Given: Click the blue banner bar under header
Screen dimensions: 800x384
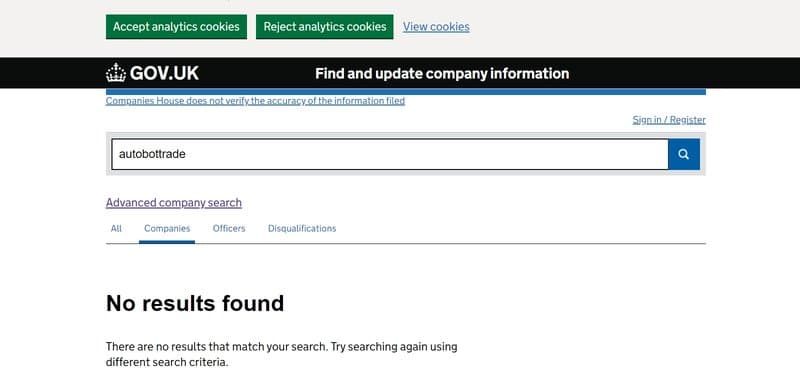Looking at the screenshot, I should click(x=406, y=92).
